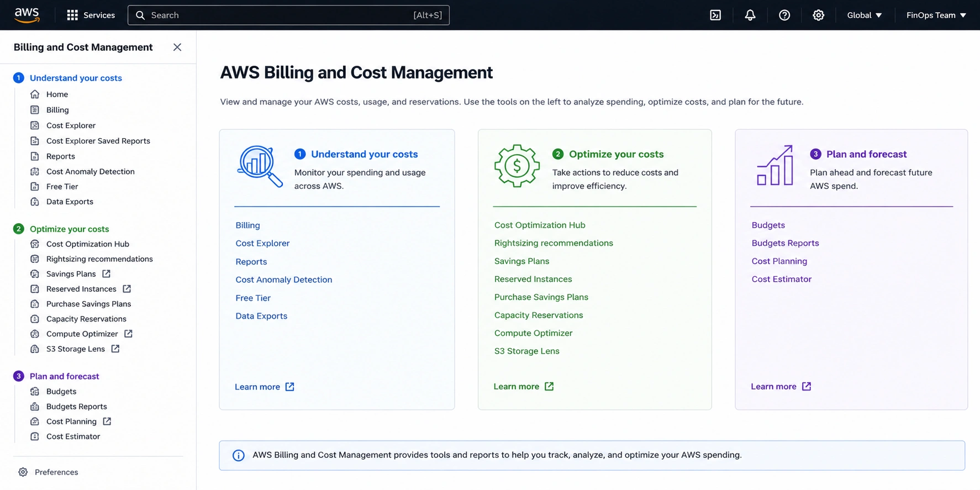Screen dimensions: 980x490
Task: Launch CloudShell terminal icon
Action: pos(715,15)
